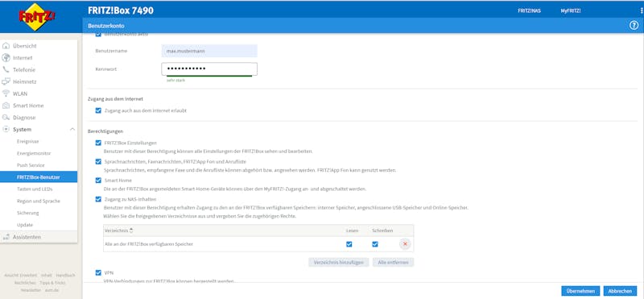
Task: Click the Übersicht house icon
Action: coord(6,46)
